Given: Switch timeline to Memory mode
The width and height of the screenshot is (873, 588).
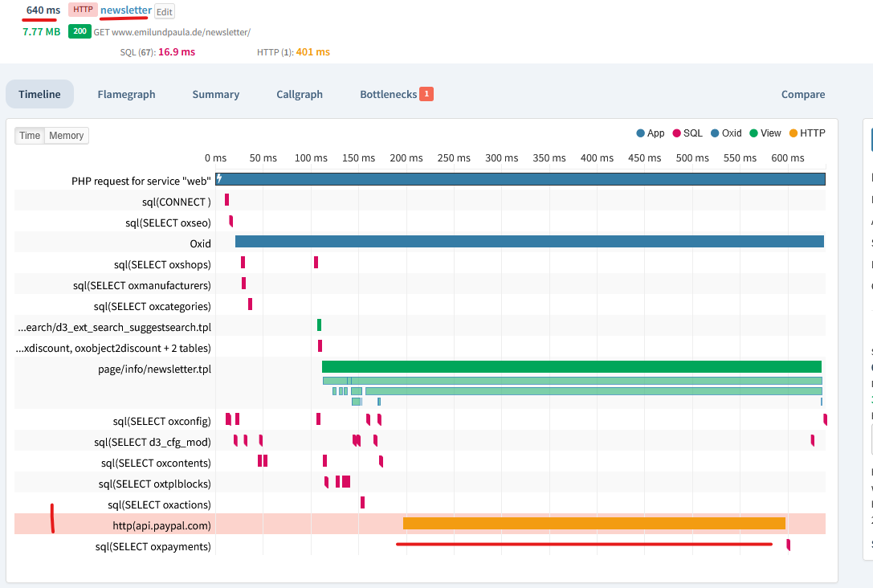Looking at the screenshot, I should point(66,136).
